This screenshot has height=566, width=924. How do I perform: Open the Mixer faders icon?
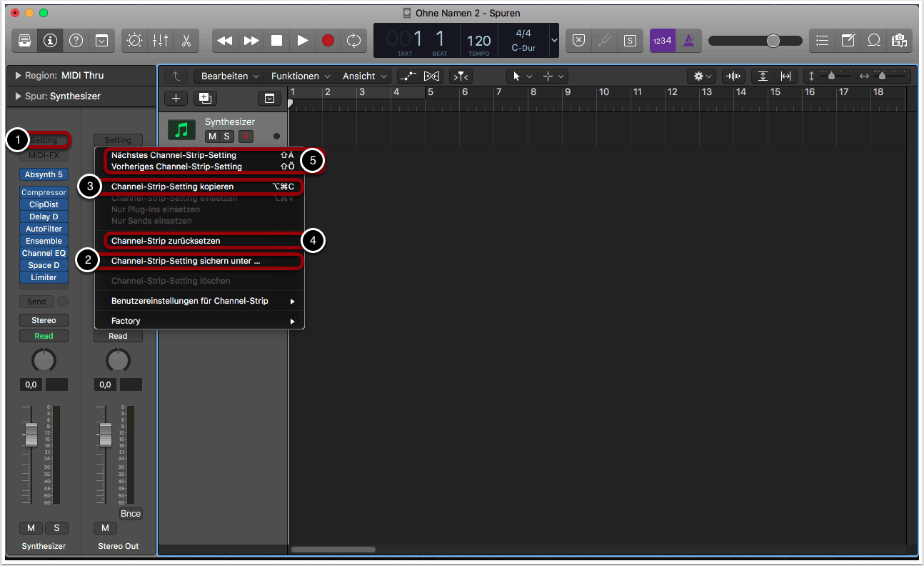tap(160, 41)
